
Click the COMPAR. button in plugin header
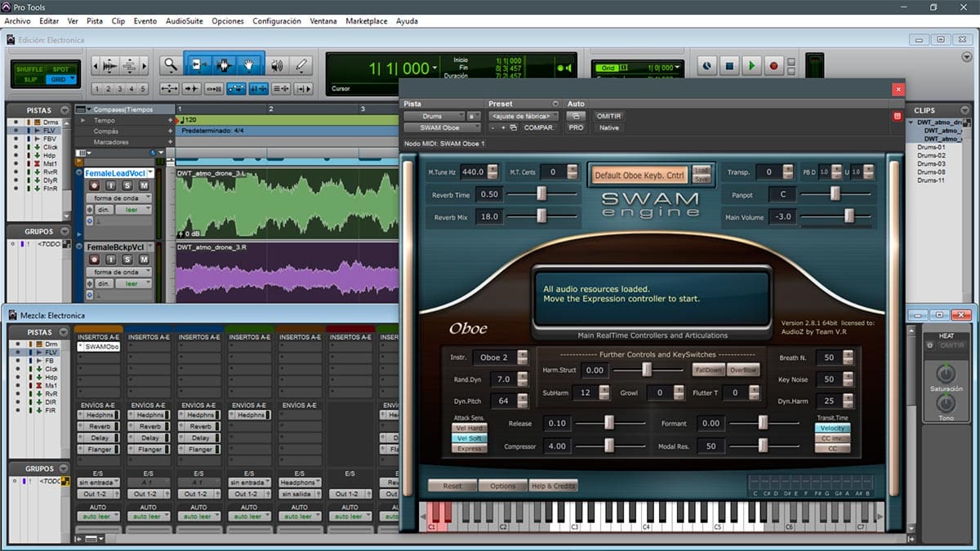point(539,128)
